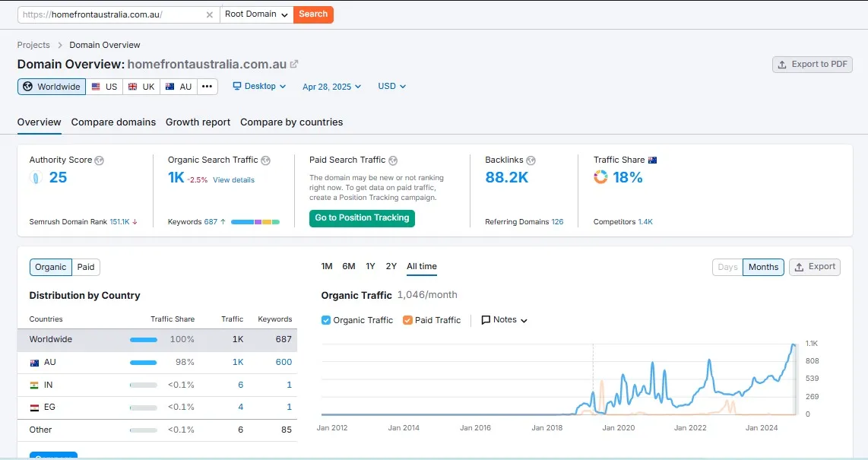Click the Go to Position Tracking button
Viewport: 868px width, 460px height.
click(362, 218)
